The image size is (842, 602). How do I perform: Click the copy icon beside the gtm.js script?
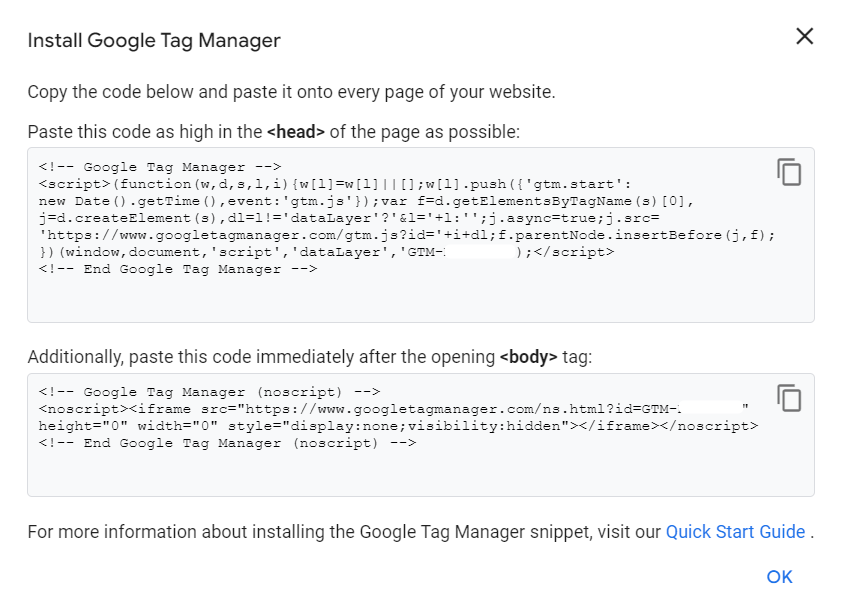click(790, 172)
